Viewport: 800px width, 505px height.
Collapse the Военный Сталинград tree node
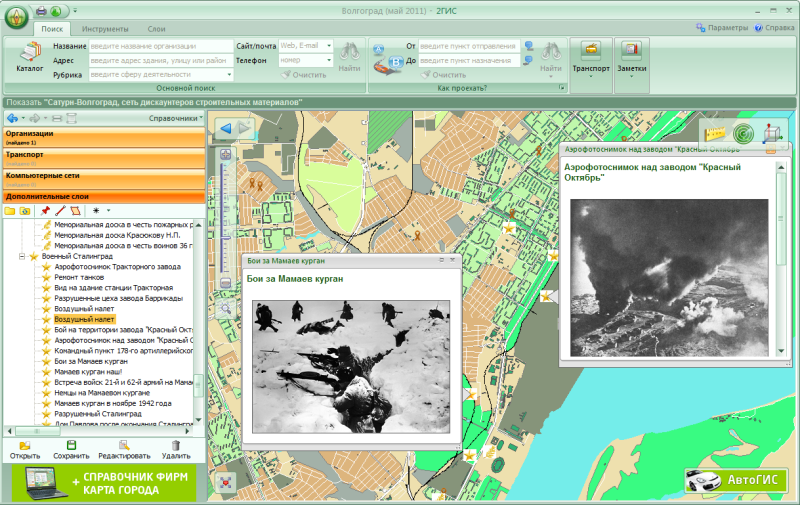22,257
